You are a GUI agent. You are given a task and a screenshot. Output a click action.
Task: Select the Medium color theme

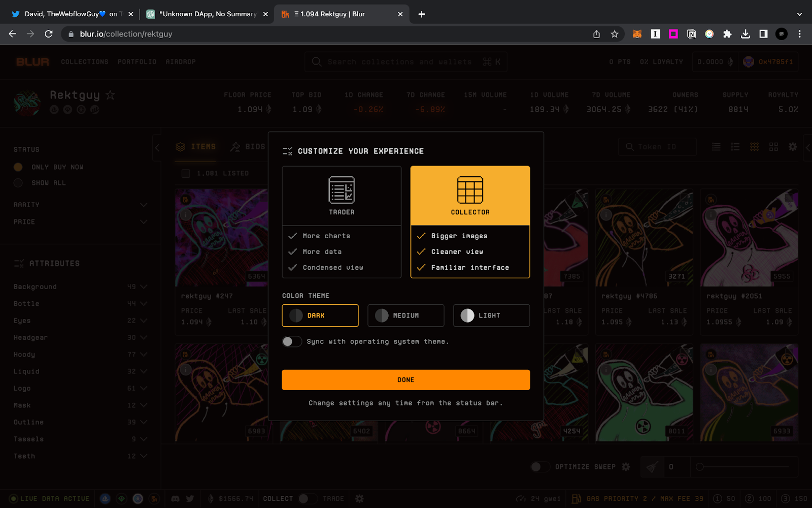pyautogui.click(x=406, y=315)
